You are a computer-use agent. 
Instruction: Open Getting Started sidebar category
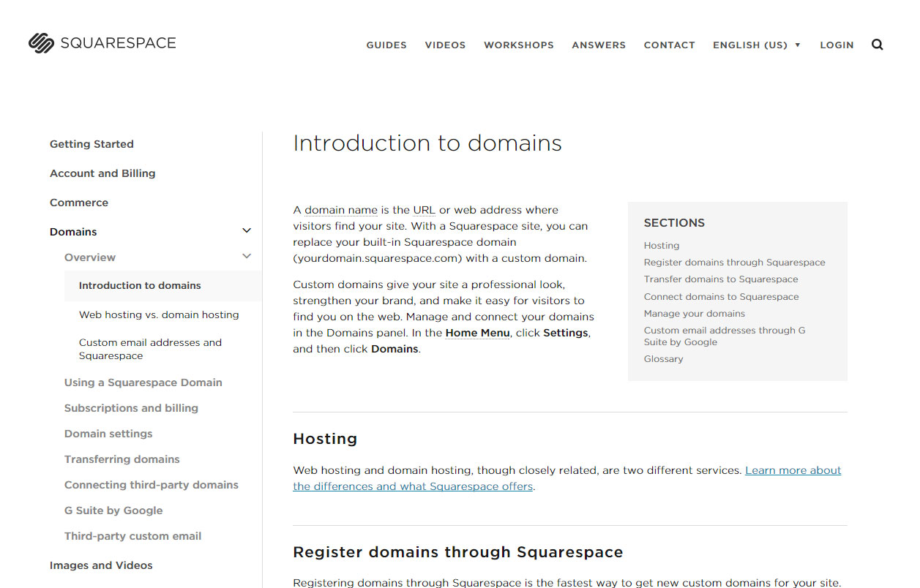[x=91, y=144]
